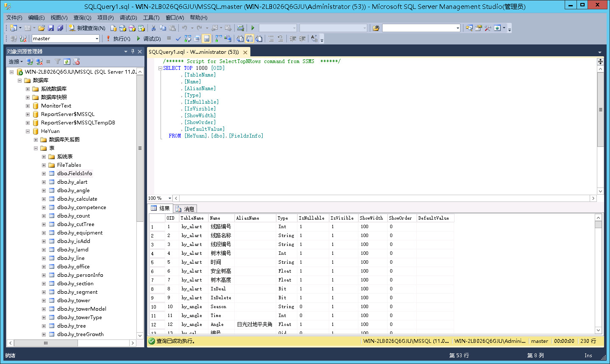Screen dimensions: 610x364
Task: Click the 新建查询(N) button
Action: click(87, 28)
